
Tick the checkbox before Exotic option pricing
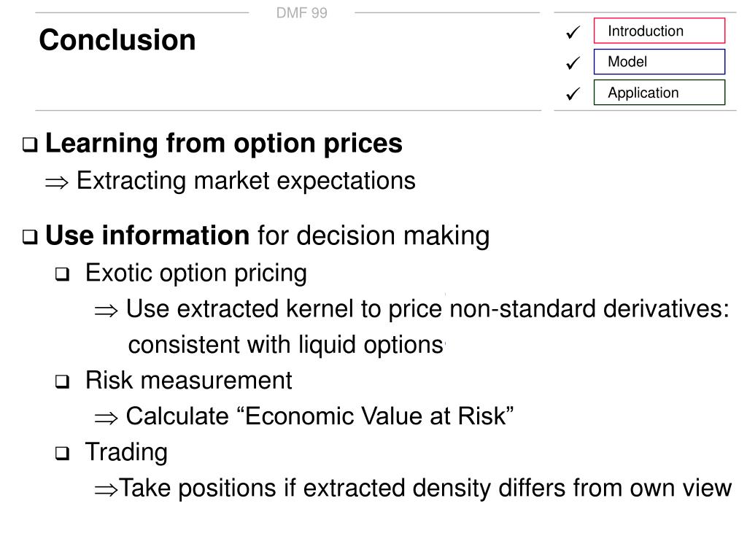click(x=63, y=274)
